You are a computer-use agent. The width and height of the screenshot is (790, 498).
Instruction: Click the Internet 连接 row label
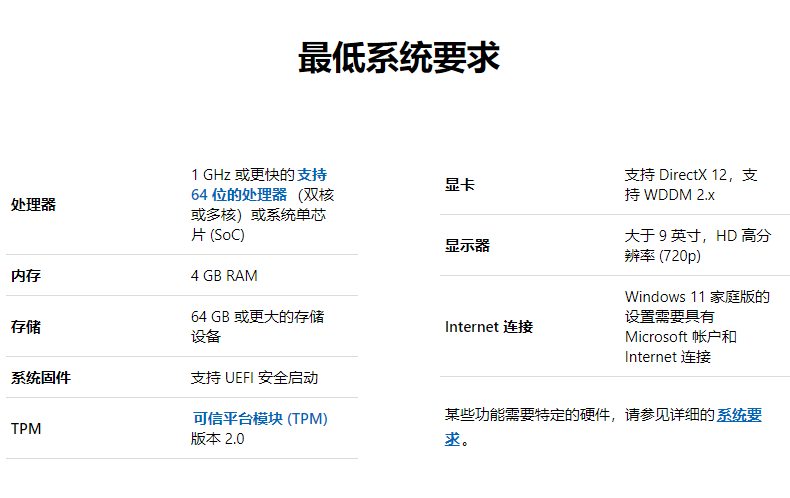pyautogui.click(x=488, y=326)
